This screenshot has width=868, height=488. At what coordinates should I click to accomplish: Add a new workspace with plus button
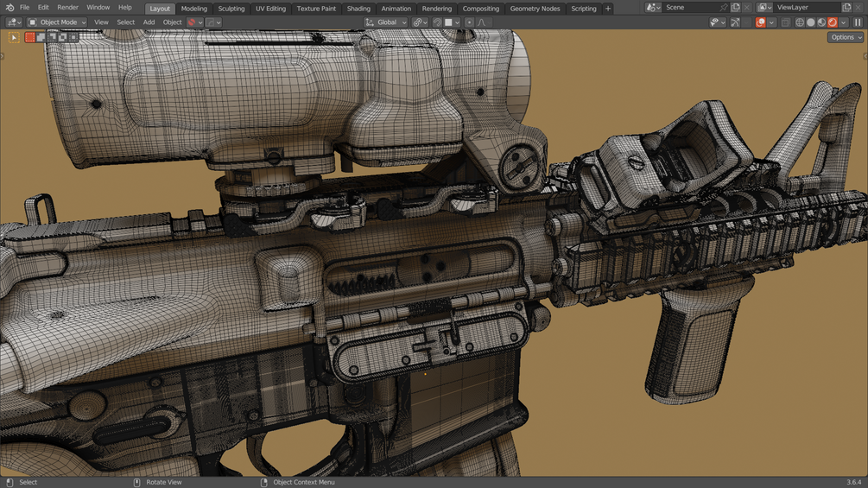(608, 9)
